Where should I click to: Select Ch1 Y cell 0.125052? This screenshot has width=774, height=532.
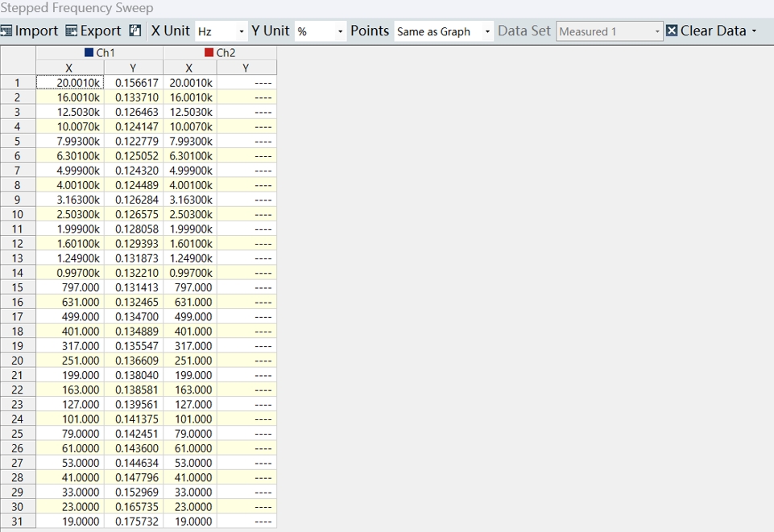[134, 156]
